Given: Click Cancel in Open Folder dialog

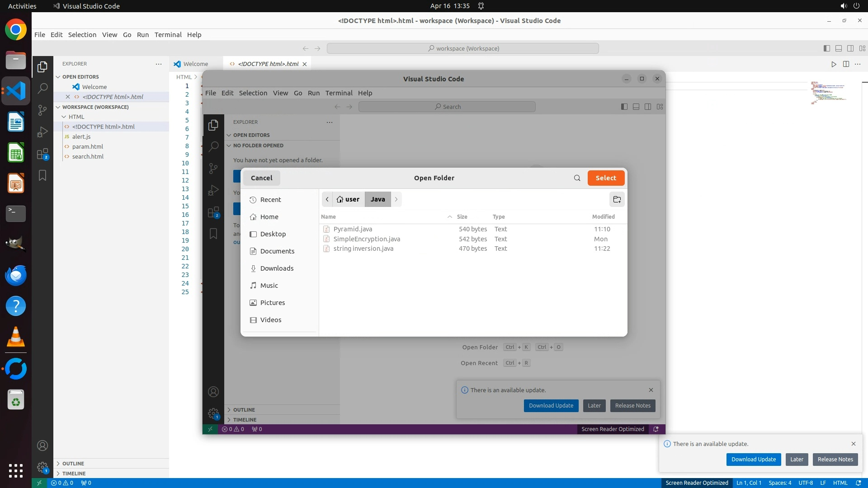Looking at the screenshot, I should click(x=261, y=178).
